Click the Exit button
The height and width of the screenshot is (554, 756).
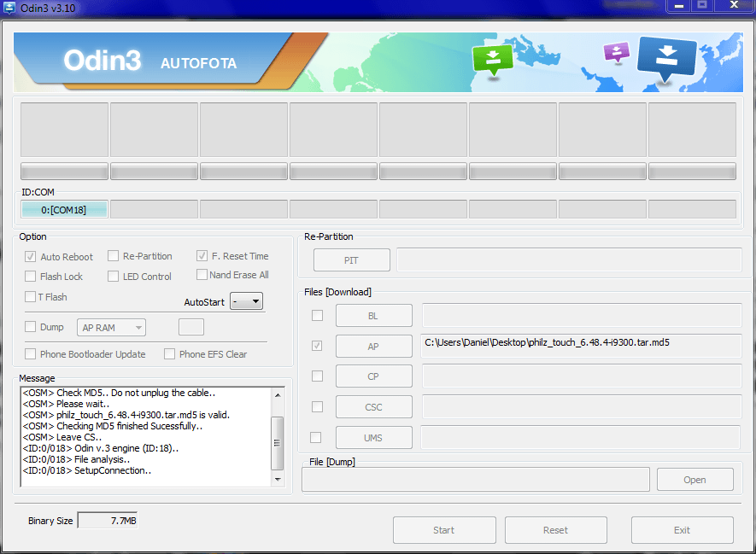tap(683, 530)
